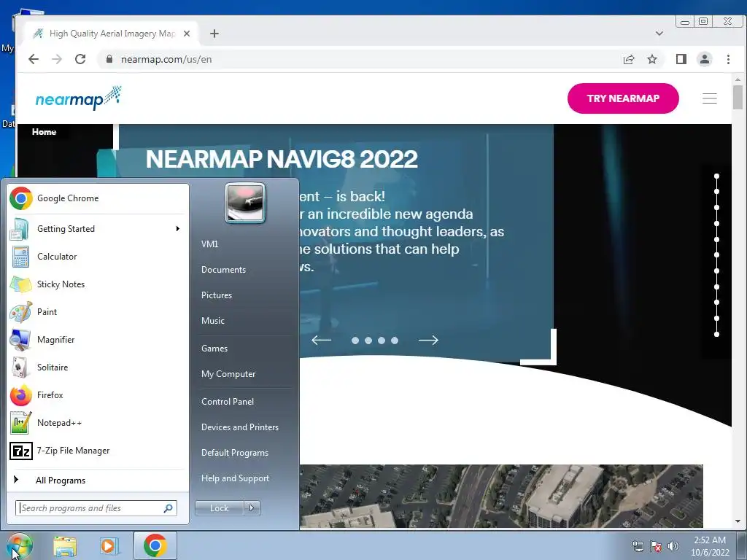Click TRY NEARMAP button
747x560 pixels.
tap(623, 98)
